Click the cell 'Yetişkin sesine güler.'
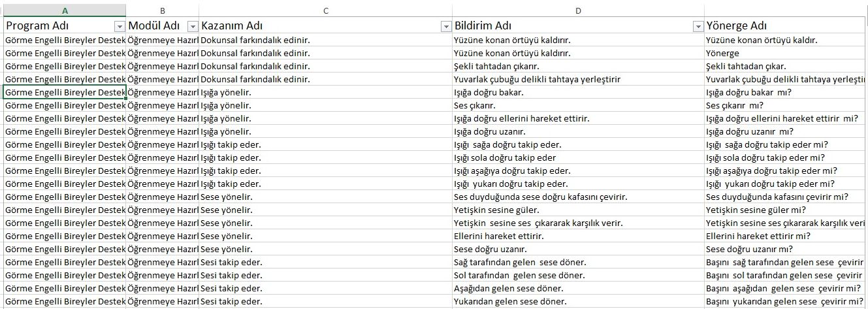Image resolution: width=868 pixels, height=309 pixels. pos(579,210)
